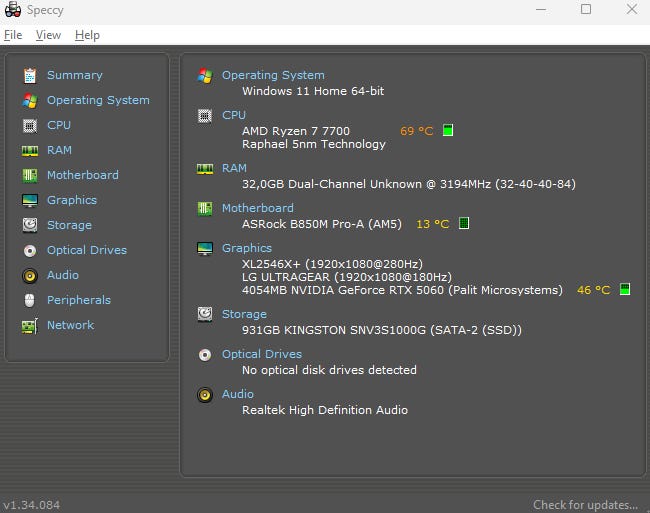Click the Motherboard icon in summary panel

point(205,208)
